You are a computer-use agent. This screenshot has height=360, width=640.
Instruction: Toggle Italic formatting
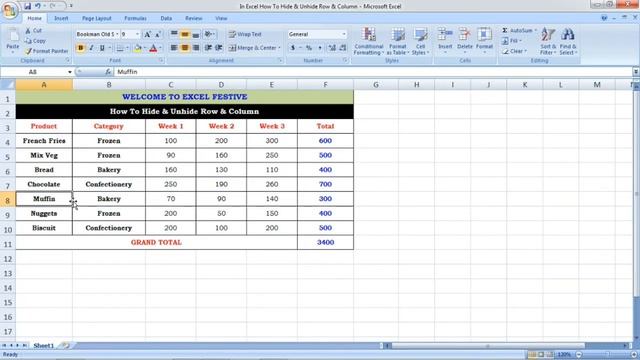91,48
